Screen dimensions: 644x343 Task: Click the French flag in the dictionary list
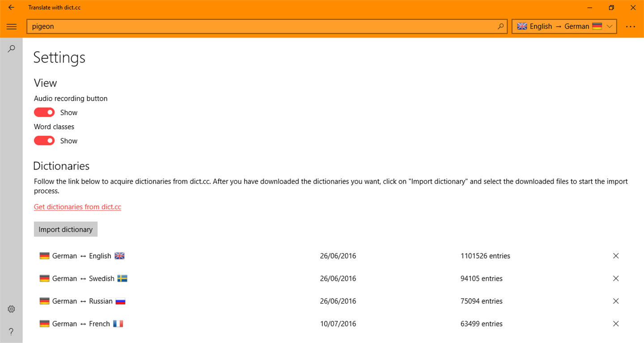pyautogui.click(x=118, y=324)
